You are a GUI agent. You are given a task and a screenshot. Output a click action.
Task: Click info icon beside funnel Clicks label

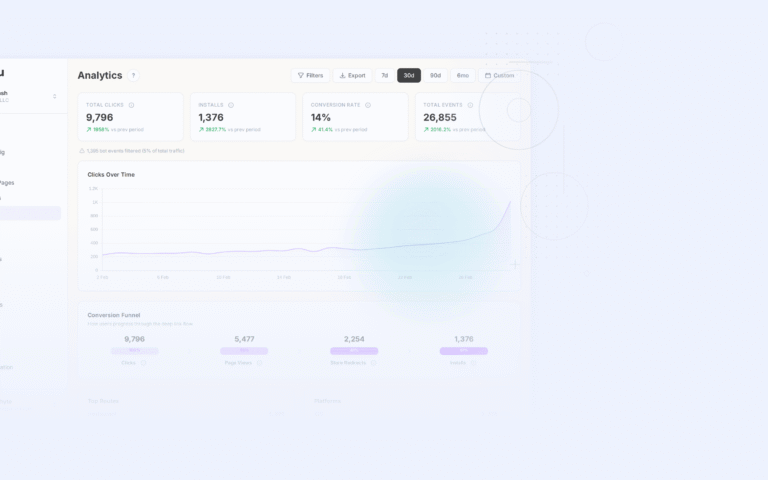click(x=144, y=363)
